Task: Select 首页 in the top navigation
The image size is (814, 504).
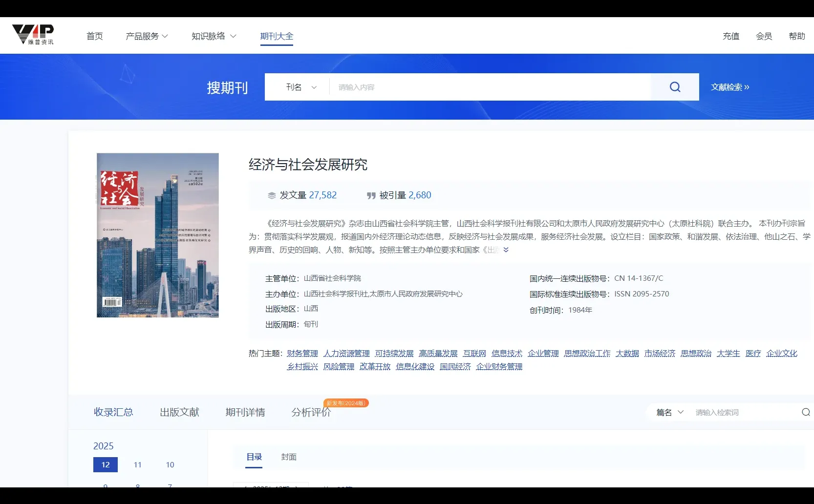Action: tap(94, 36)
